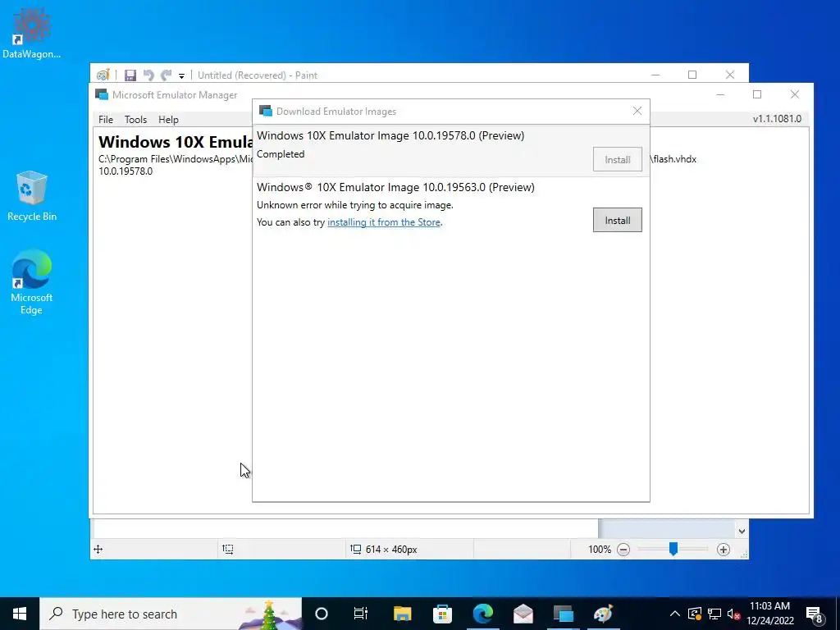Select 'Windows 10X Emulator Image 10.0.19578.0 (Preview)' text
The height and width of the screenshot is (630, 840).
pos(390,135)
